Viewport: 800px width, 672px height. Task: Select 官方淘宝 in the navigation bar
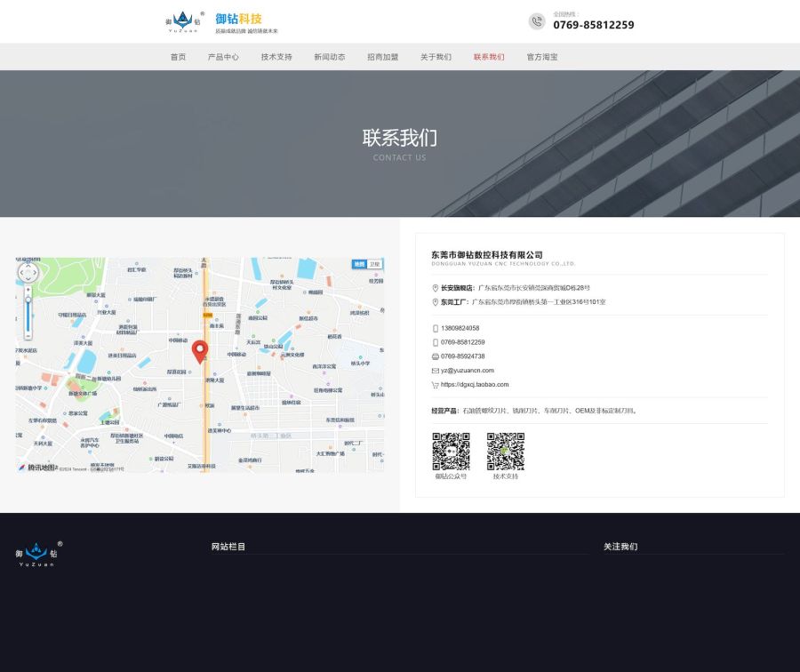(542, 57)
